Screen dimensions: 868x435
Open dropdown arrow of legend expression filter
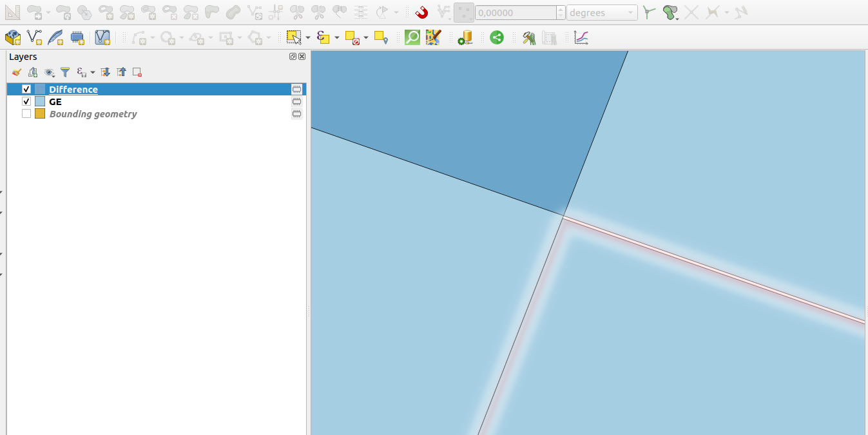tap(92, 72)
